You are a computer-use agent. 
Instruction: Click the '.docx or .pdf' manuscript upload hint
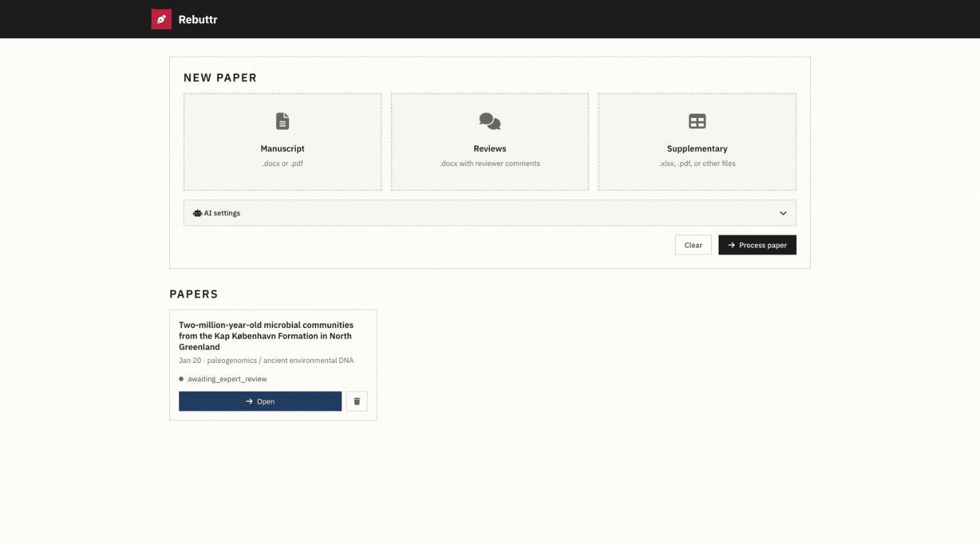(283, 163)
